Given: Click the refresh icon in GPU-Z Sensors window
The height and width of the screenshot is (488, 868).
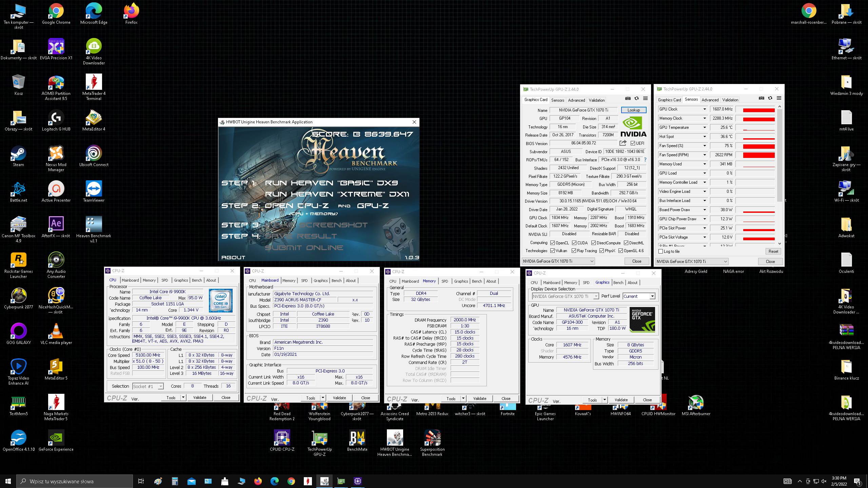Looking at the screenshot, I should click(x=770, y=98).
